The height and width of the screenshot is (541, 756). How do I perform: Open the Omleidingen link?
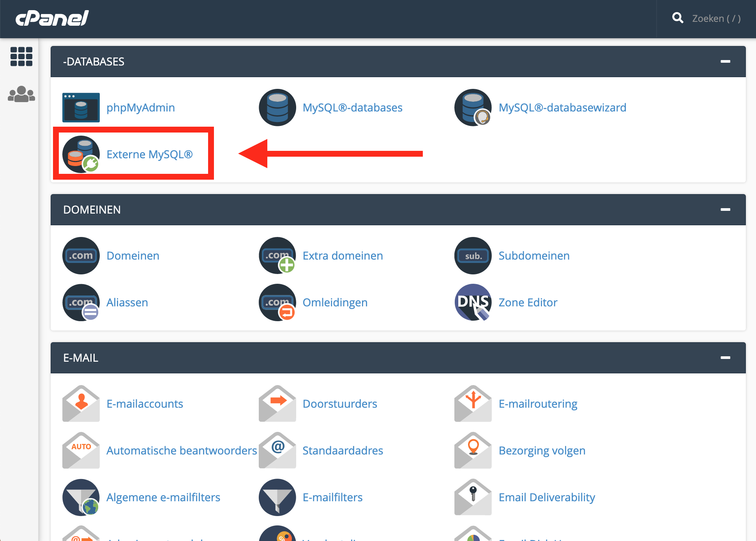(335, 302)
